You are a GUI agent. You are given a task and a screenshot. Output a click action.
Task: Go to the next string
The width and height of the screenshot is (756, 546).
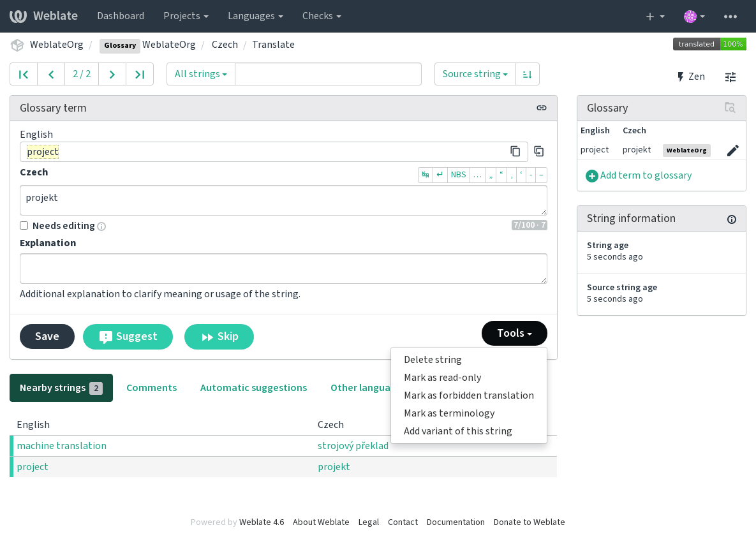112,74
